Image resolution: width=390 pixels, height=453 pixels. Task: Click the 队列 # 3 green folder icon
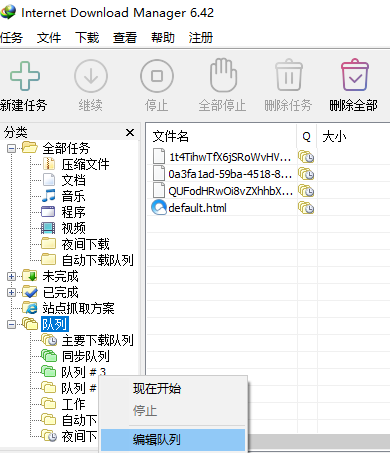[x=48, y=372]
